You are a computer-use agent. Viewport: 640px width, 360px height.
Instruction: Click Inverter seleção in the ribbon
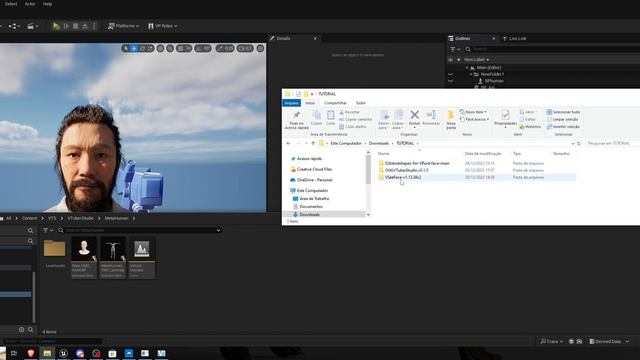pos(563,127)
